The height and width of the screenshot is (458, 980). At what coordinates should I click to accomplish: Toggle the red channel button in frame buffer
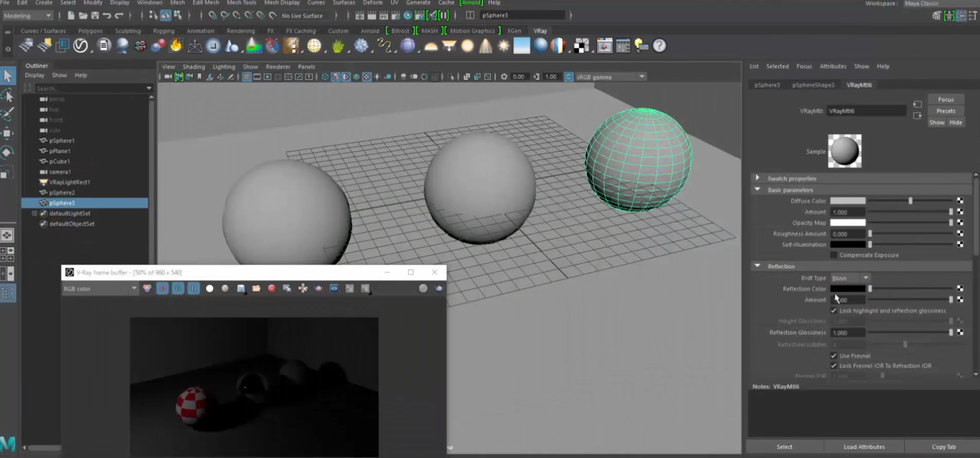(x=163, y=289)
